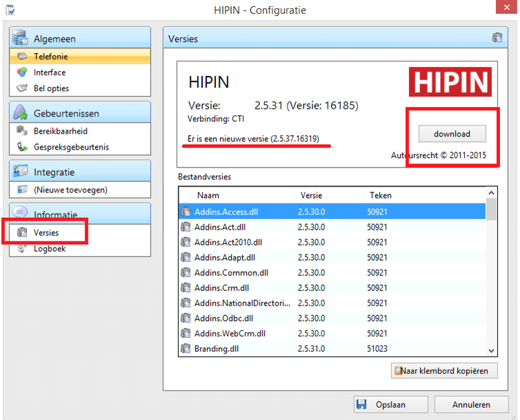Open the Interface settings page
The height and width of the screenshot is (420, 520).
coord(80,72)
